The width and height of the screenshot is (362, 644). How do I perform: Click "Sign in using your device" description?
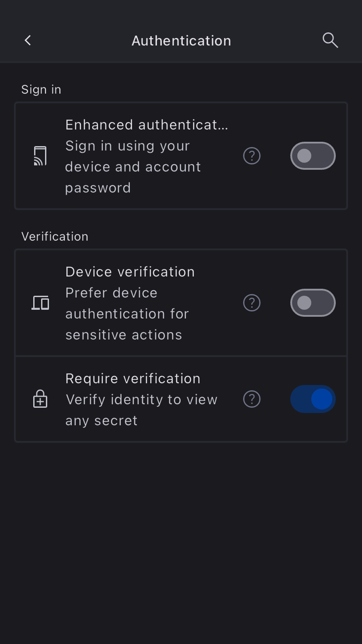(x=133, y=167)
